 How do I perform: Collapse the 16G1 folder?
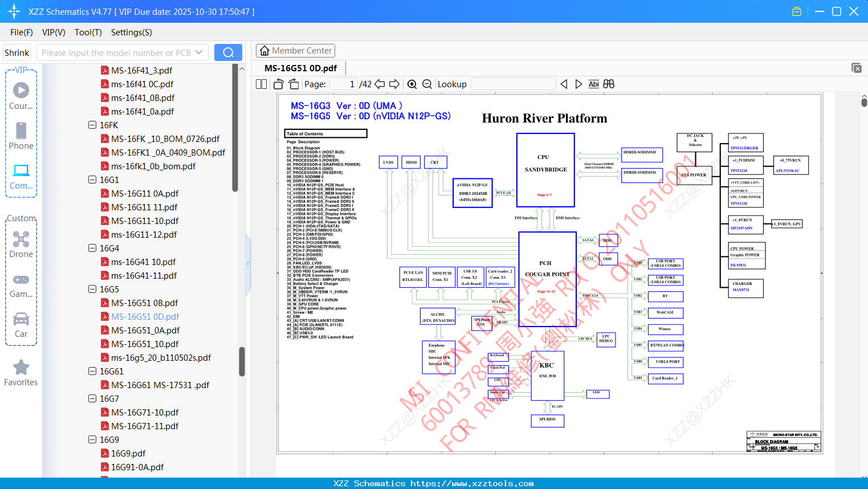(92, 180)
